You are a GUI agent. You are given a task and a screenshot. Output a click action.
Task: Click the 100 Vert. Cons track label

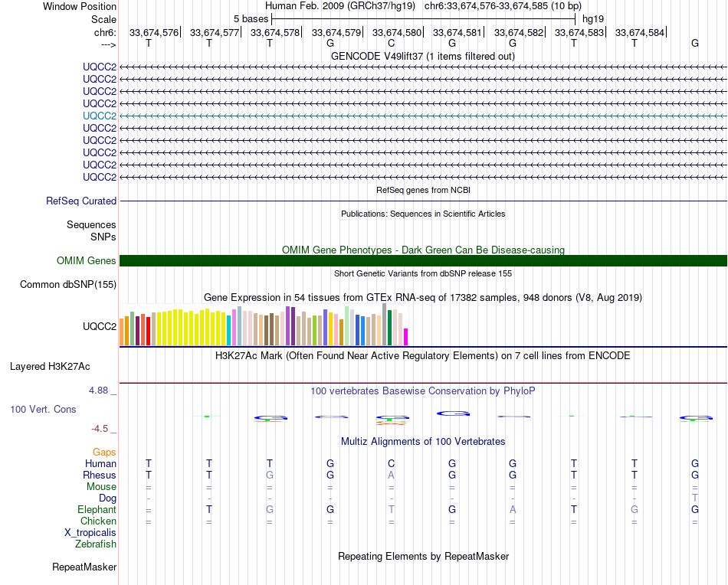pyautogui.click(x=43, y=409)
